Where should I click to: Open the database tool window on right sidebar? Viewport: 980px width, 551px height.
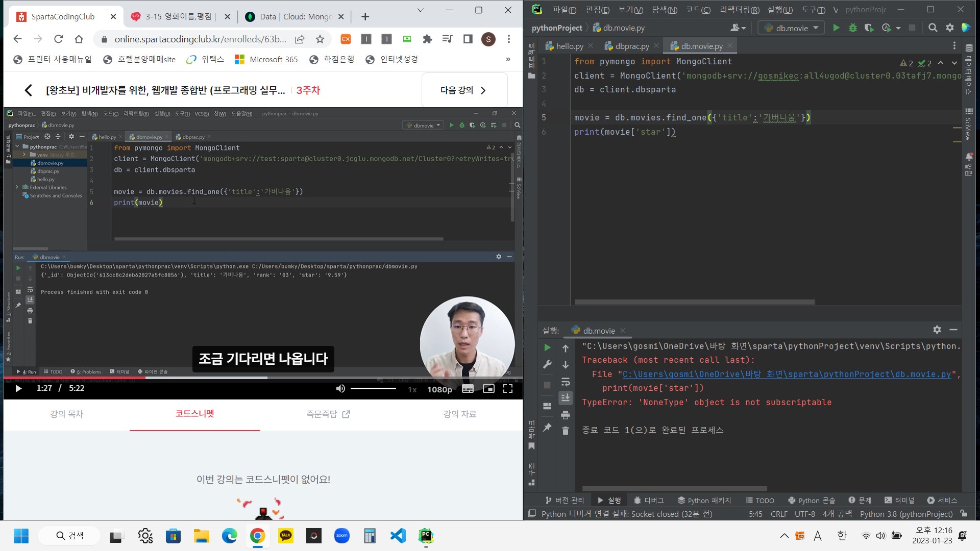pyautogui.click(x=969, y=69)
